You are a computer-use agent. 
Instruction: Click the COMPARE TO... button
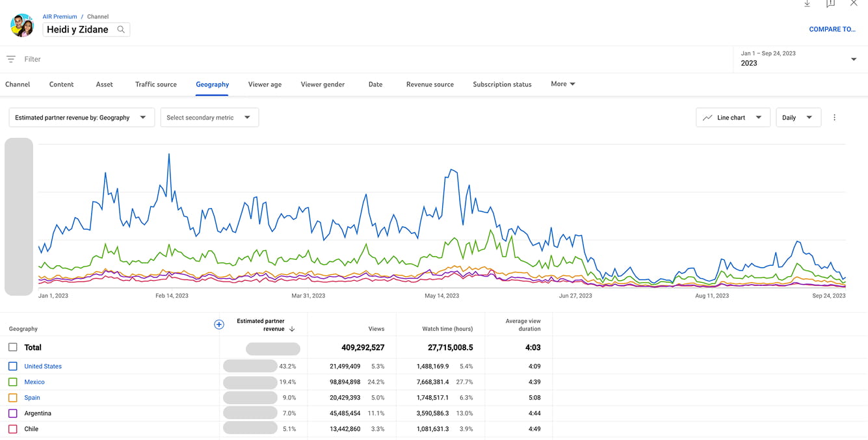(x=832, y=29)
